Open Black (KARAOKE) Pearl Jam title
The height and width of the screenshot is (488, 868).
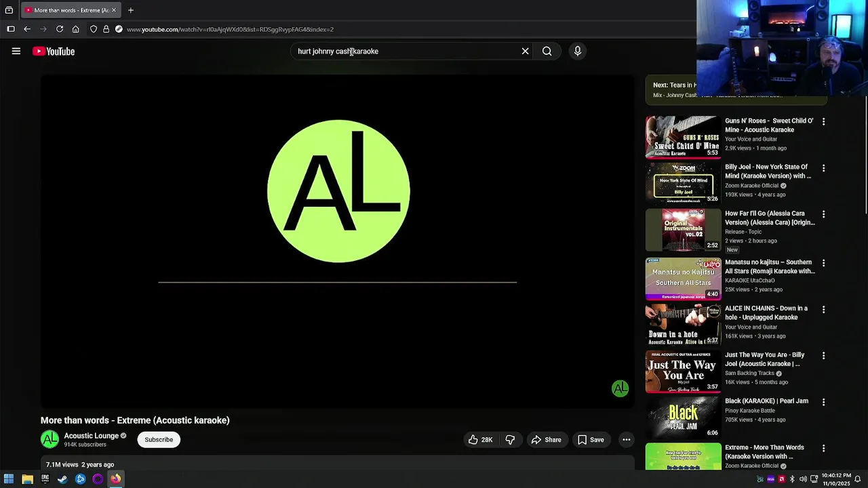click(x=766, y=401)
